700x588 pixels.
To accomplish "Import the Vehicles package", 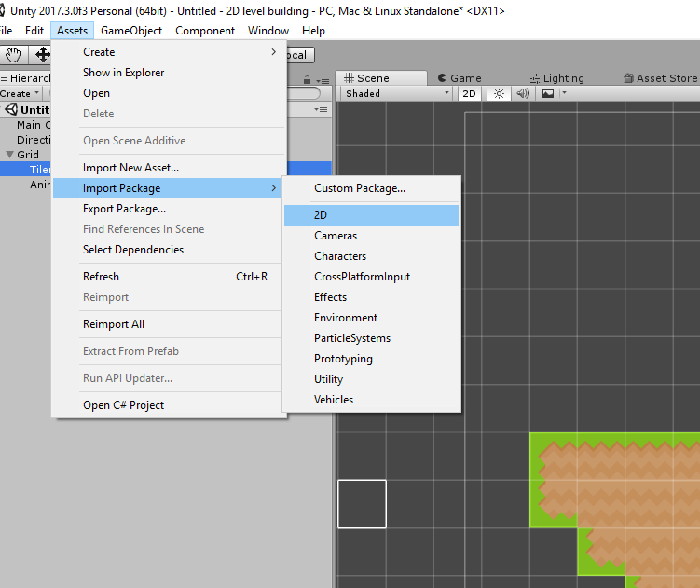I will tap(371, 400).
